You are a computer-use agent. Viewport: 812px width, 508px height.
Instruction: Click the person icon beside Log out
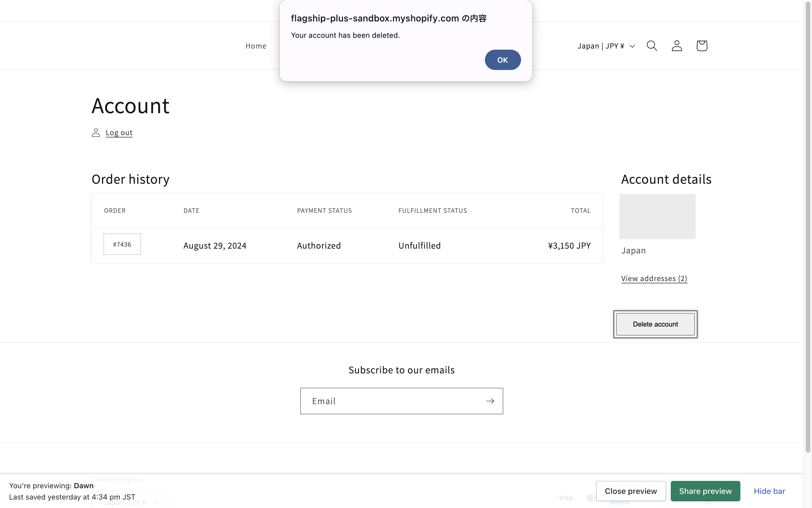(96, 133)
